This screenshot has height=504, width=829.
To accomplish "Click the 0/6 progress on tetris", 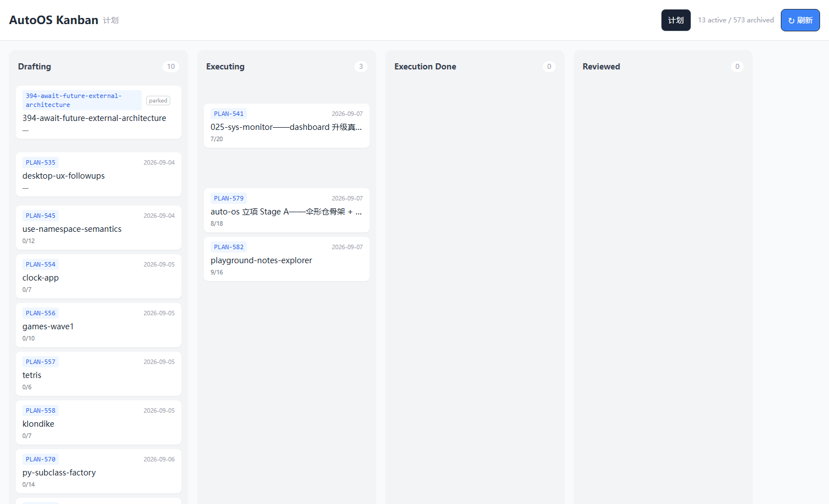I will (x=27, y=387).
